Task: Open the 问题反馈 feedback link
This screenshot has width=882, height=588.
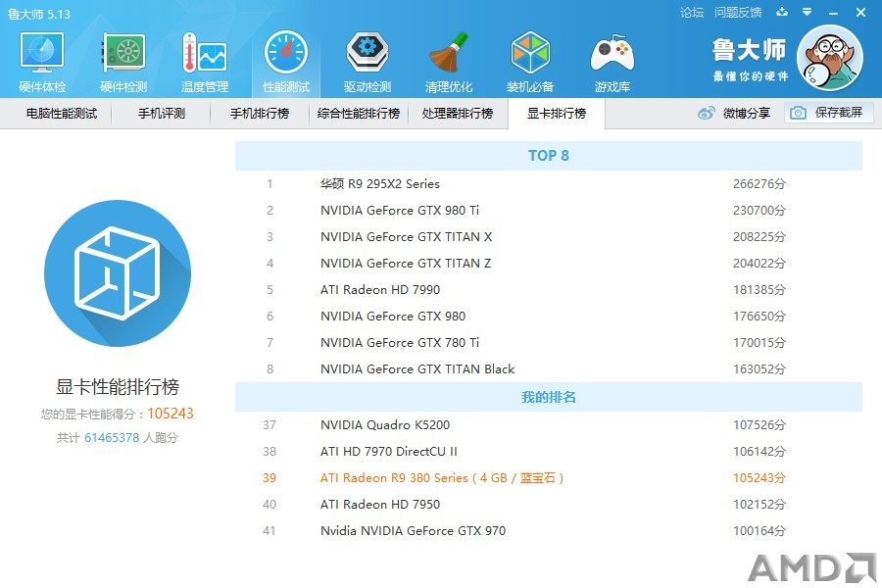Action: click(738, 13)
